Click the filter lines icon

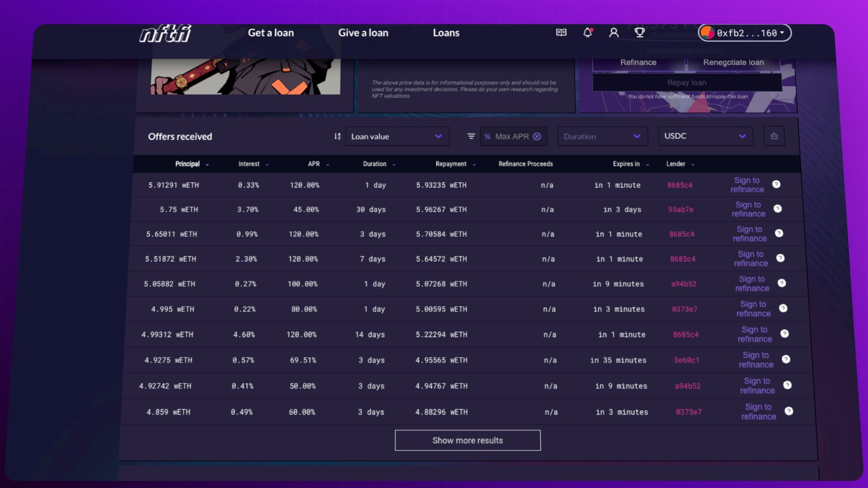click(x=471, y=136)
